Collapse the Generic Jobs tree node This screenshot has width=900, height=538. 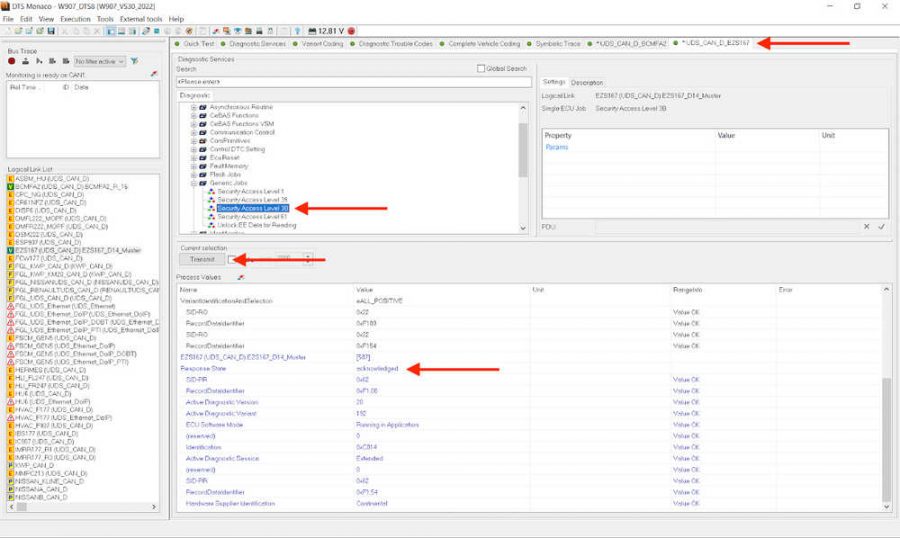click(193, 183)
